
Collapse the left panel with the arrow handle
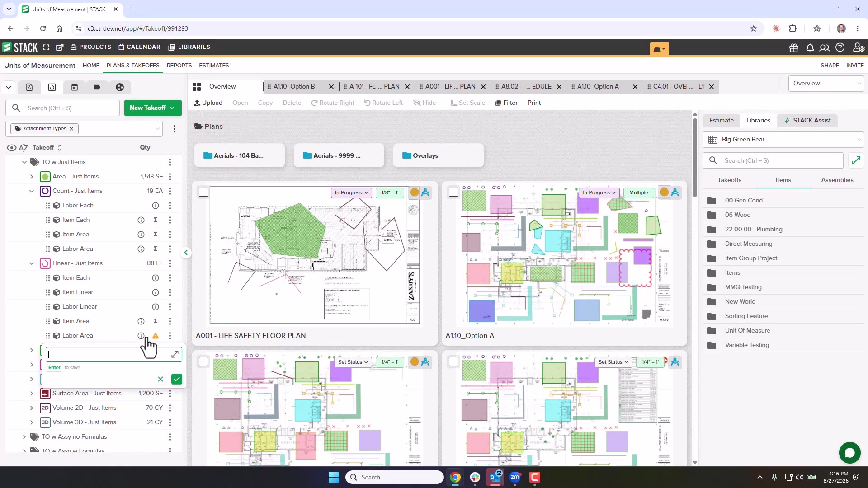point(186,253)
